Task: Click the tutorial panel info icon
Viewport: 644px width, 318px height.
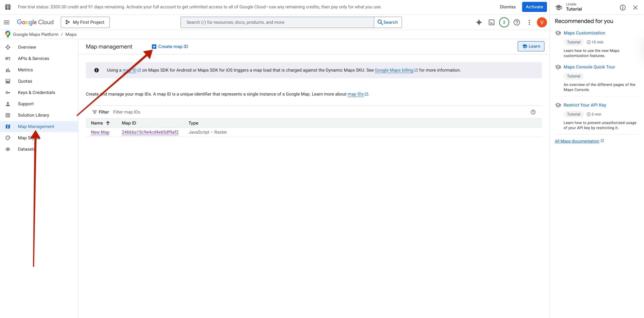Action: [x=622, y=8]
